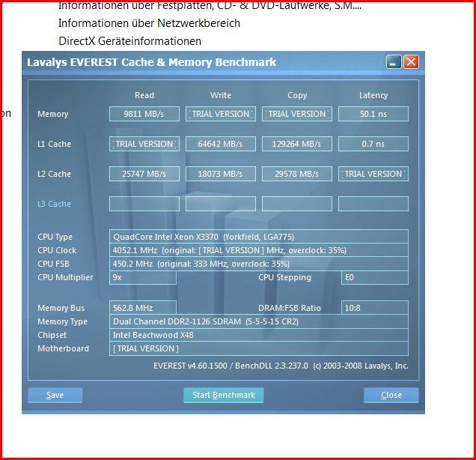Click Motherboard TRIAL VERSION field

[x=259, y=348]
